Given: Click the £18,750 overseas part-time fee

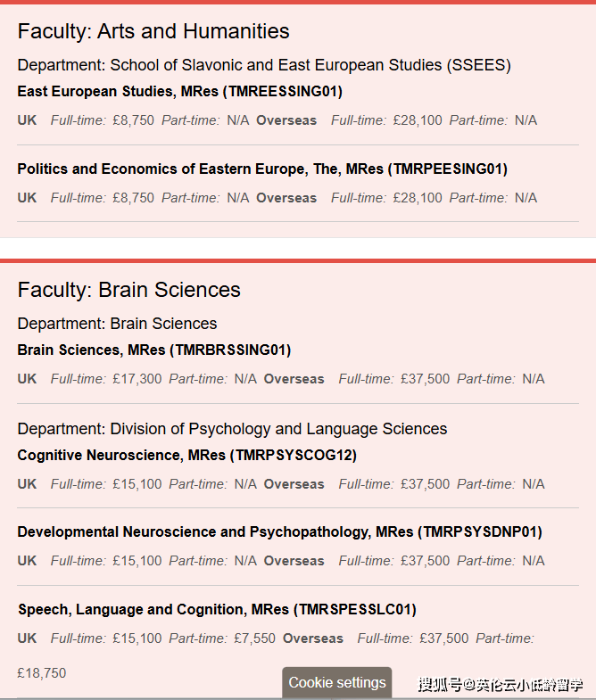Looking at the screenshot, I should 41,673.
